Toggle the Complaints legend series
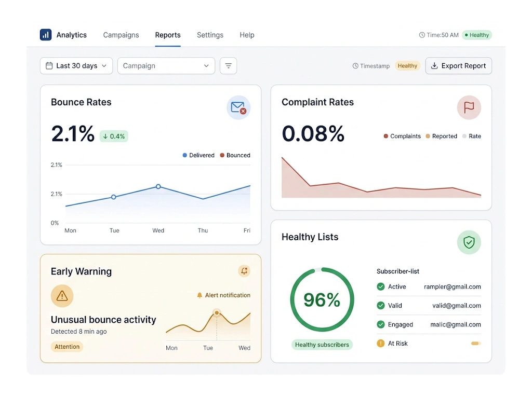The height and width of the screenshot is (397, 532). [402, 136]
